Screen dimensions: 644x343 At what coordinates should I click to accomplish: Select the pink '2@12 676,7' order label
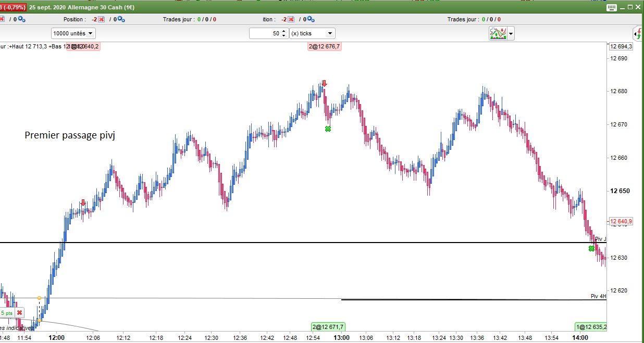(325, 46)
